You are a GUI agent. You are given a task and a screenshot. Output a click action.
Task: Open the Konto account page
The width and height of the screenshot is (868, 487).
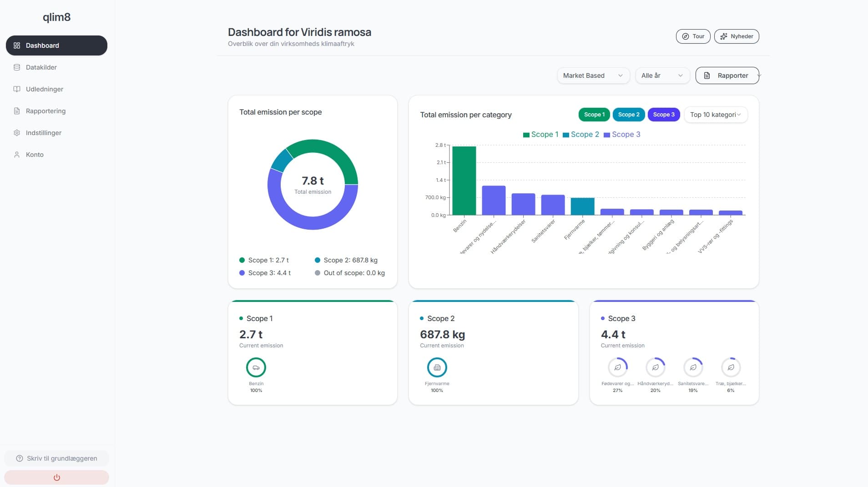(x=56, y=155)
